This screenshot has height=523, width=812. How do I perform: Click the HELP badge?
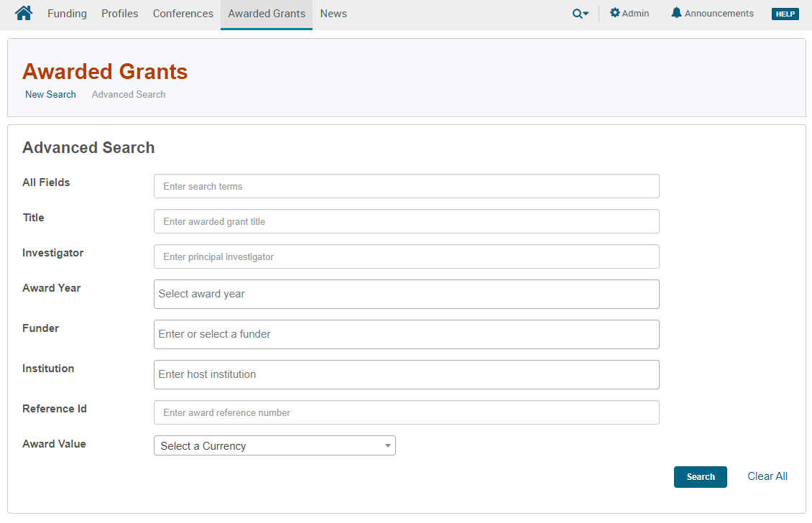785,14
